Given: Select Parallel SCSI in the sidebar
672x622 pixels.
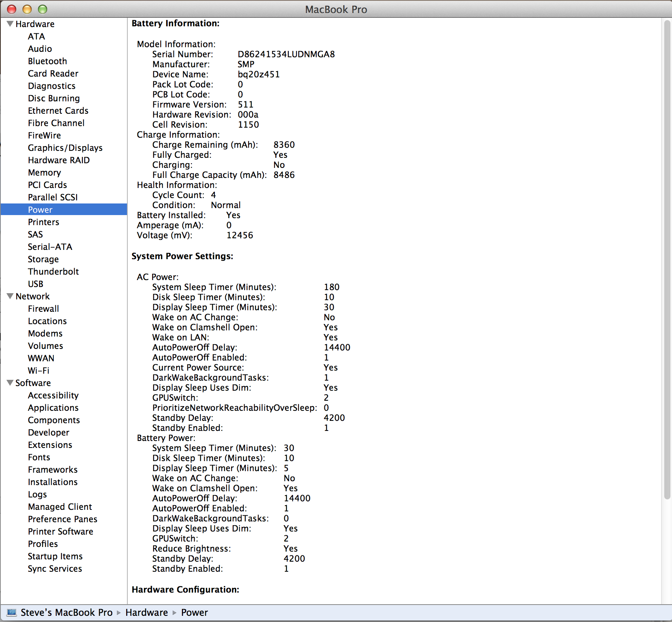Looking at the screenshot, I should tap(53, 197).
